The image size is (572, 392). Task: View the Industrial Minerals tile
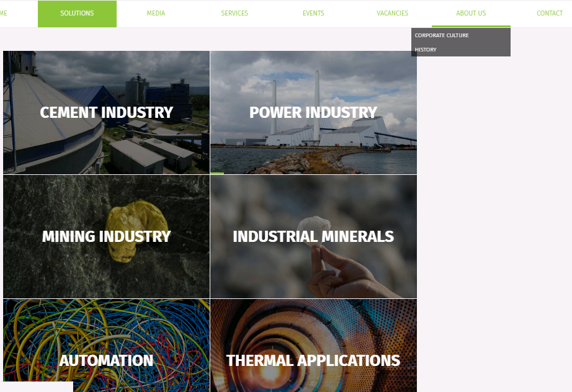click(313, 236)
